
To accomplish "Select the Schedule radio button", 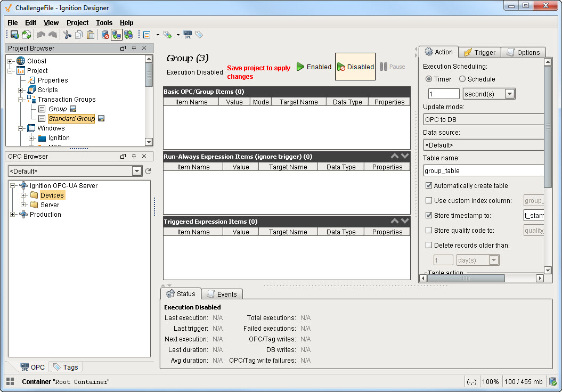I will pos(462,79).
